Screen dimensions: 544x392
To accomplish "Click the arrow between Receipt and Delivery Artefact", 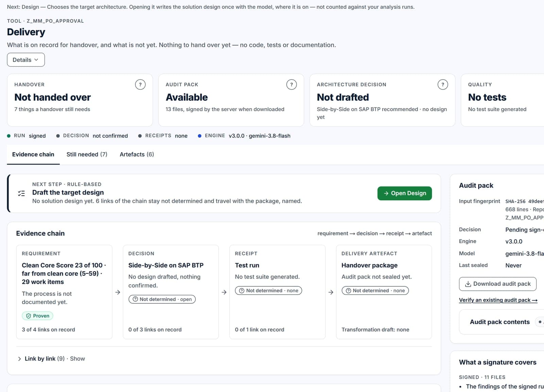I will coord(331,292).
